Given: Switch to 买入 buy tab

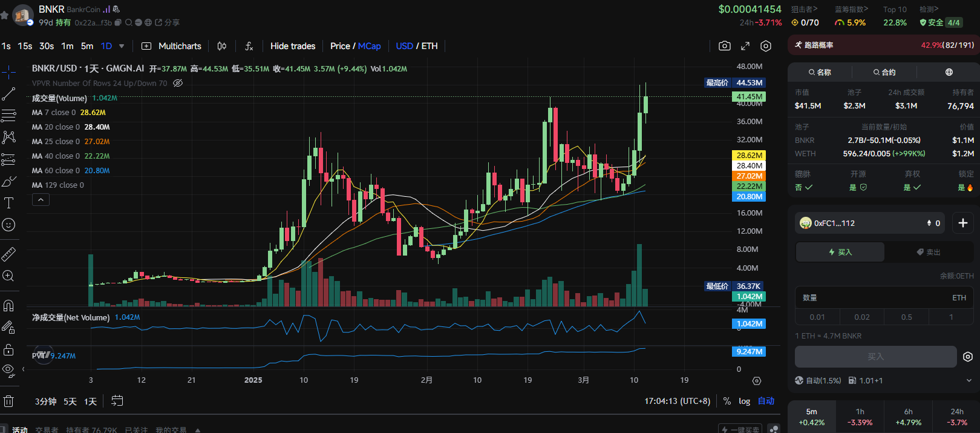Looking at the screenshot, I should coord(840,252).
